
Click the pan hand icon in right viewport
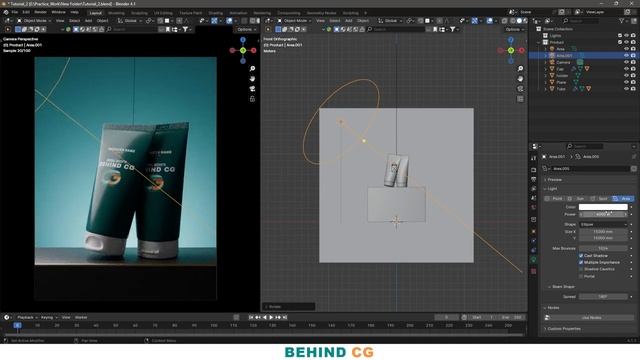(x=520, y=78)
